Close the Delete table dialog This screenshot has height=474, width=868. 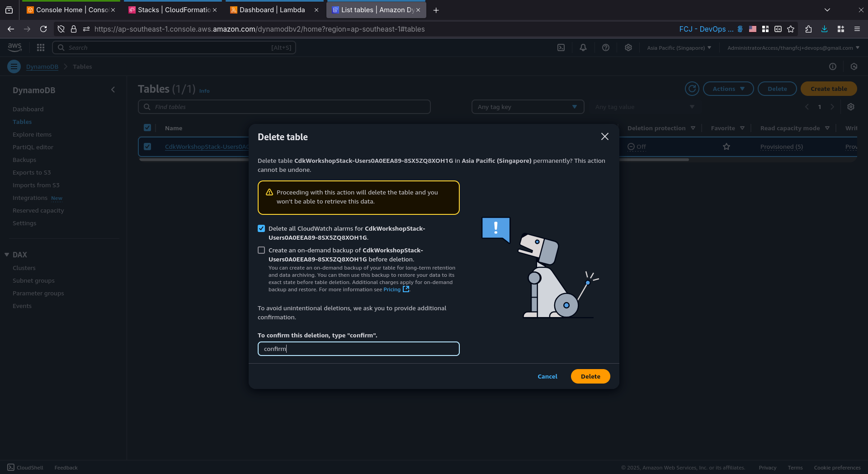pyautogui.click(x=604, y=137)
